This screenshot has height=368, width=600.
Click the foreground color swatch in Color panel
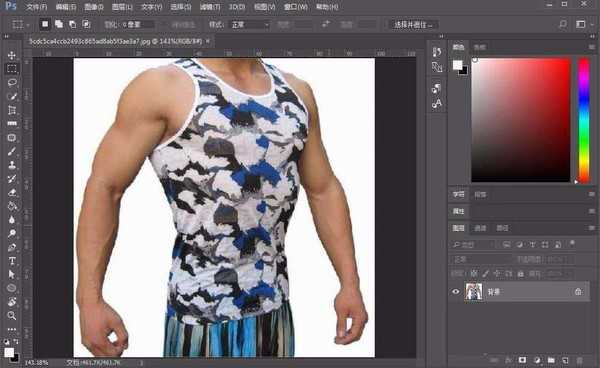(457, 65)
